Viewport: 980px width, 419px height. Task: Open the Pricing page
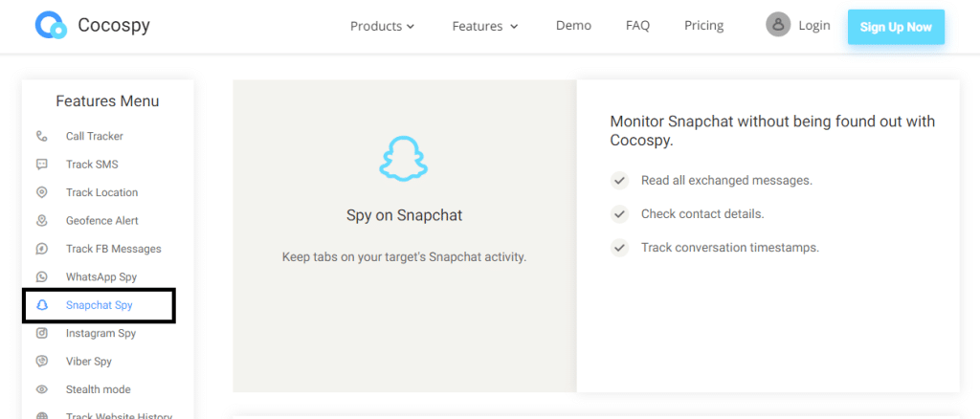coord(703,26)
